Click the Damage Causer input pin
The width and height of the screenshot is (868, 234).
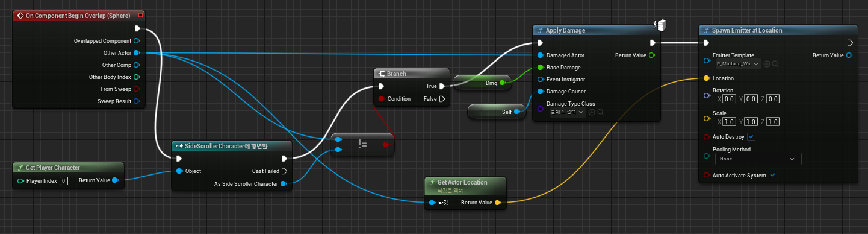(x=540, y=92)
